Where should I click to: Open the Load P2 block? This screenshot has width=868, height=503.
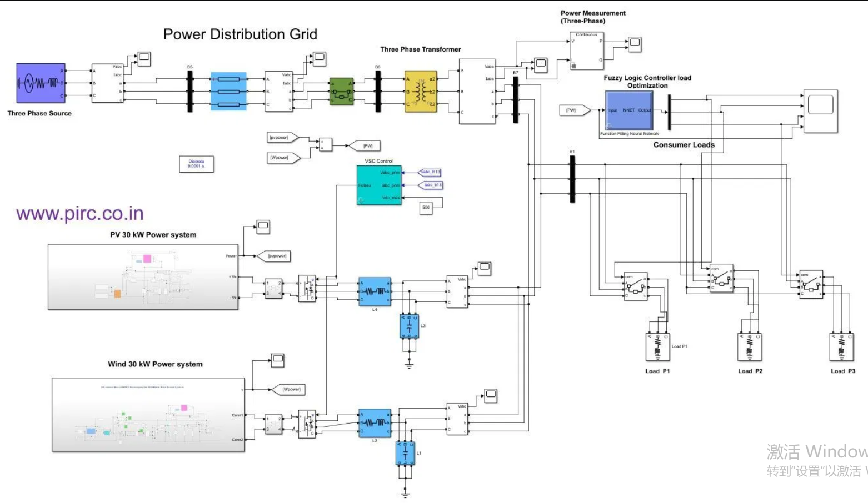(750, 348)
